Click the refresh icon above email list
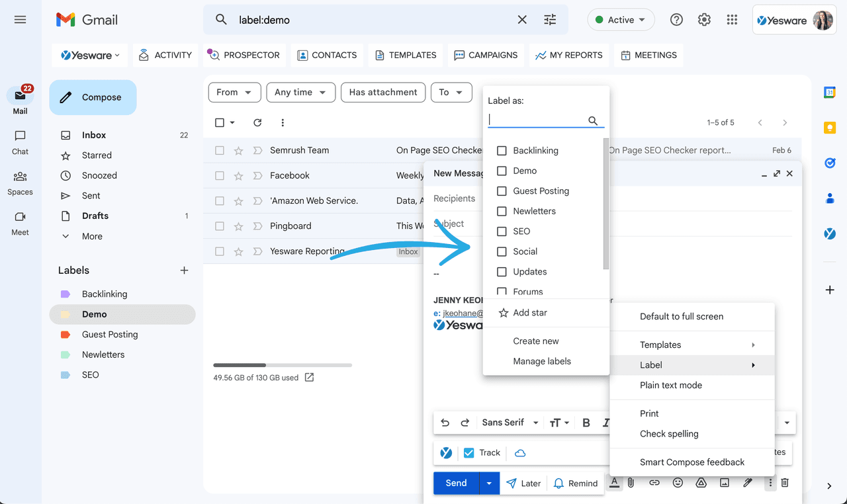 click(257, 122)
